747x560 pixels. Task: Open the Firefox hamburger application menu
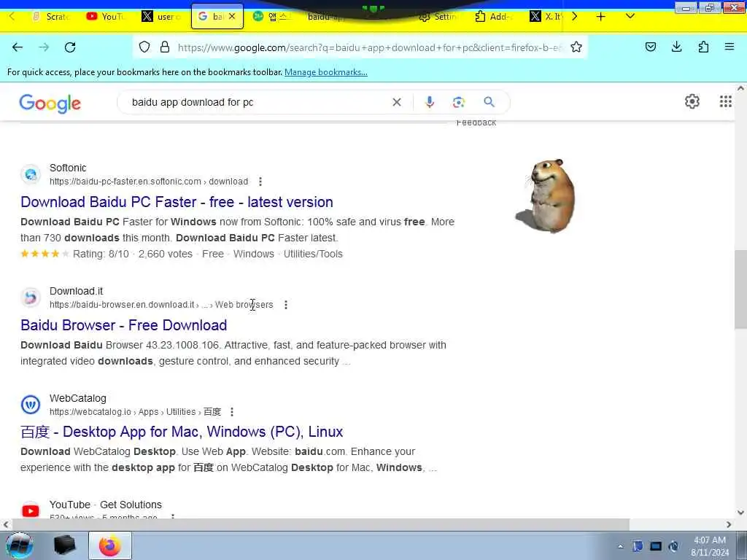[729, 47]
